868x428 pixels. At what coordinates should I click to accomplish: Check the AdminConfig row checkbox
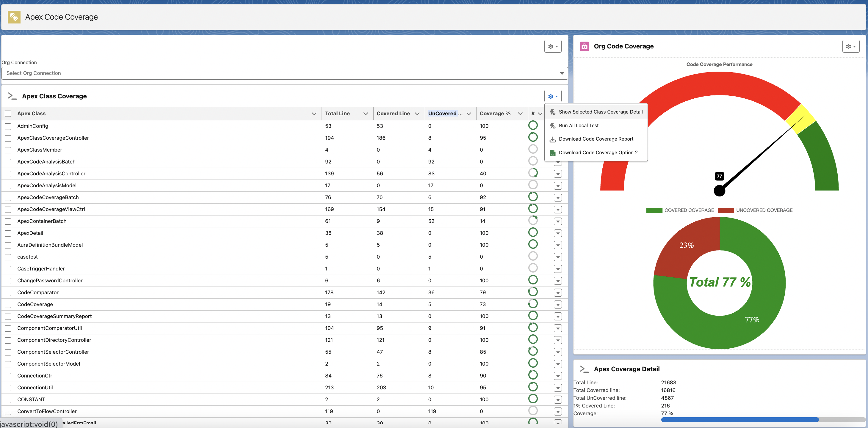click(8, 126)
